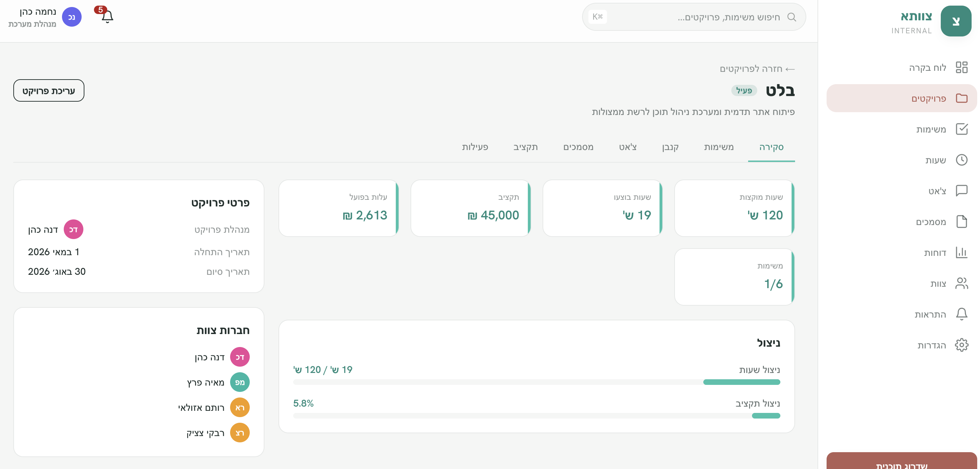Click the עריכת פרויקט button
The height and width of the screenshot is (469, 980).
click(x=49, y=90)
